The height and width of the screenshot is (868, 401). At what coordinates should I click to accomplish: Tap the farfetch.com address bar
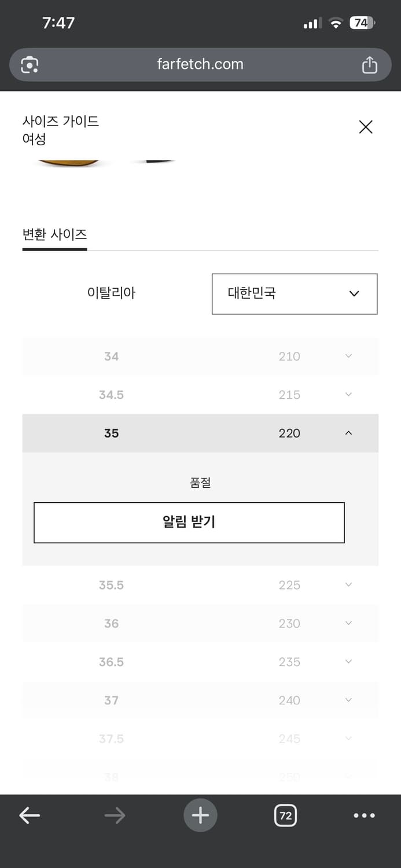pyautogui.click(x=200, y=64)
